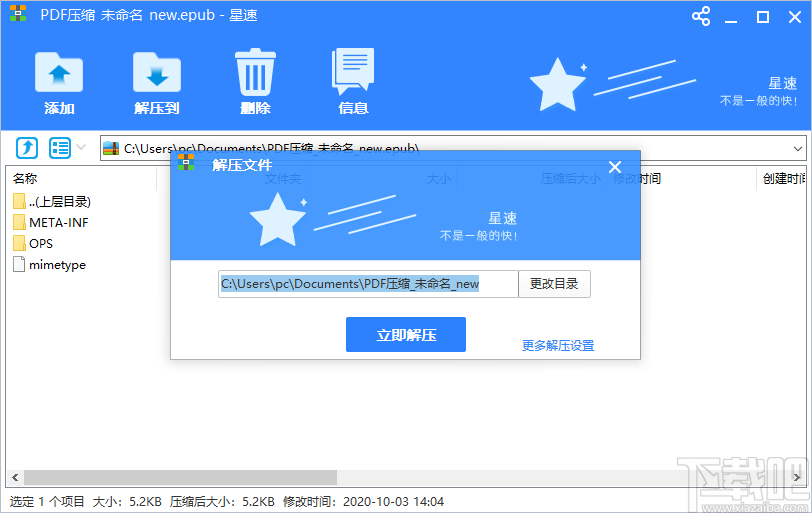Click the main archive path address field
812x513 pixels.
[x=453, y=149]
